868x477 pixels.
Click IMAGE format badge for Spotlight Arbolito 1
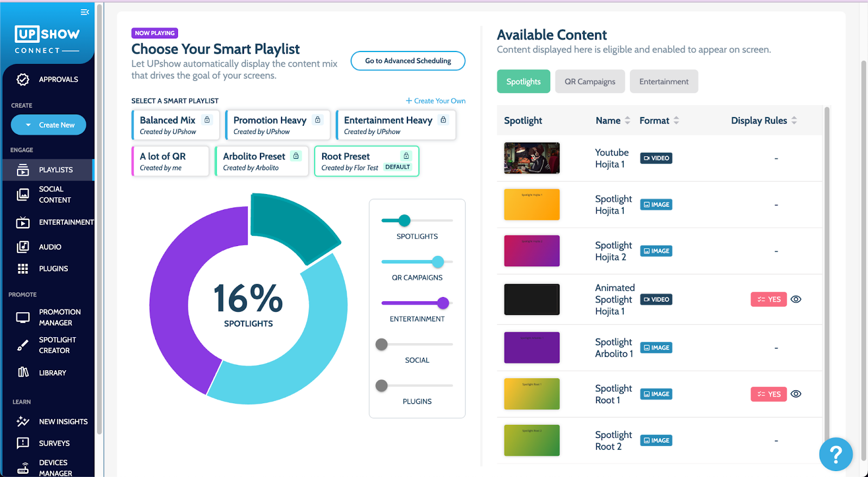point(656,348)
